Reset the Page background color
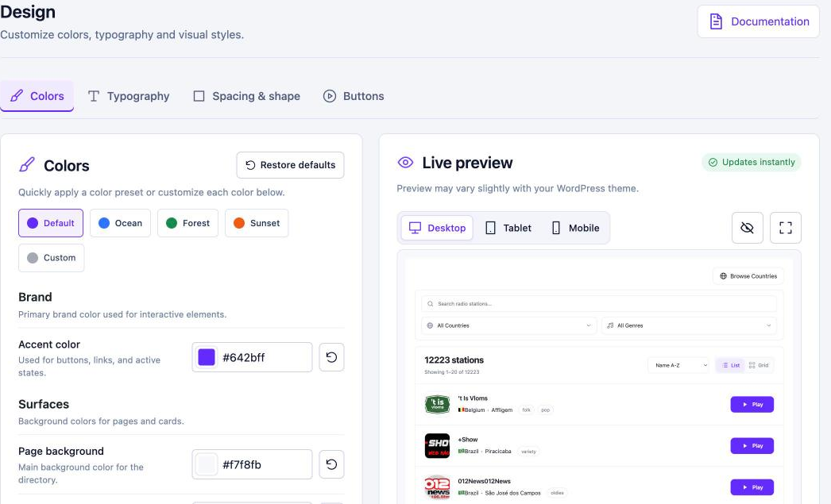Screen dimensions: 831x504 332,464
